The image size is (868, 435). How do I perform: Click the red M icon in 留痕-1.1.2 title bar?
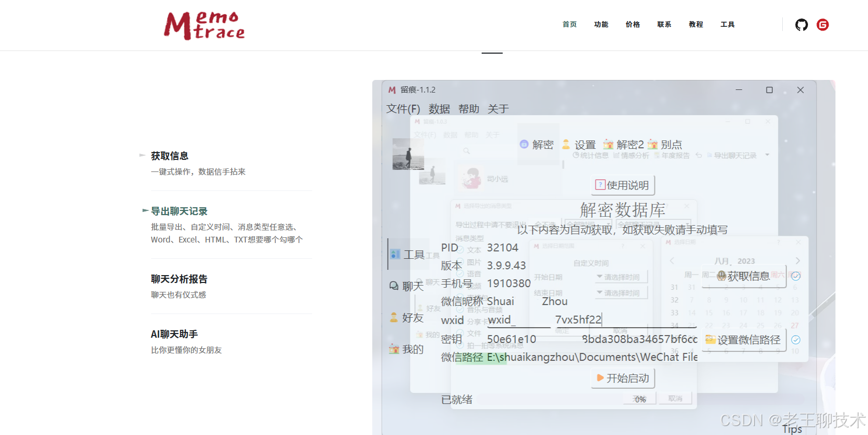pyautogui.click(x=392, y=90)
